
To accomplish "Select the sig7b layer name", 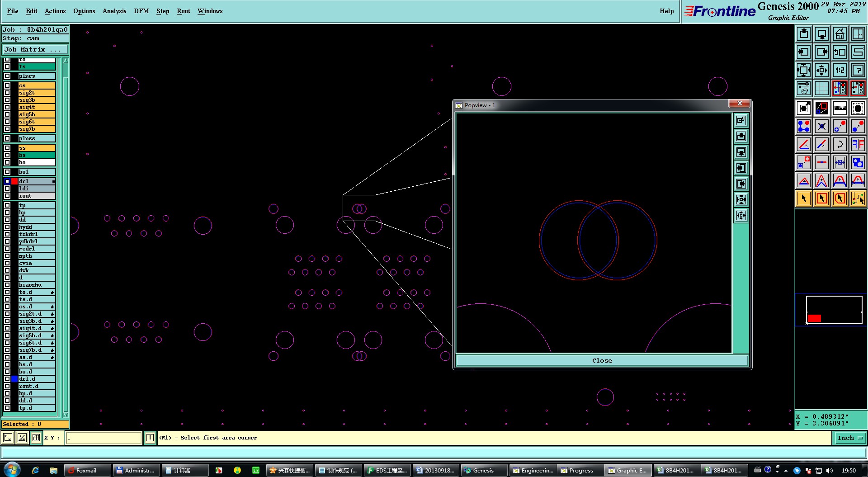I will point(37,129).
